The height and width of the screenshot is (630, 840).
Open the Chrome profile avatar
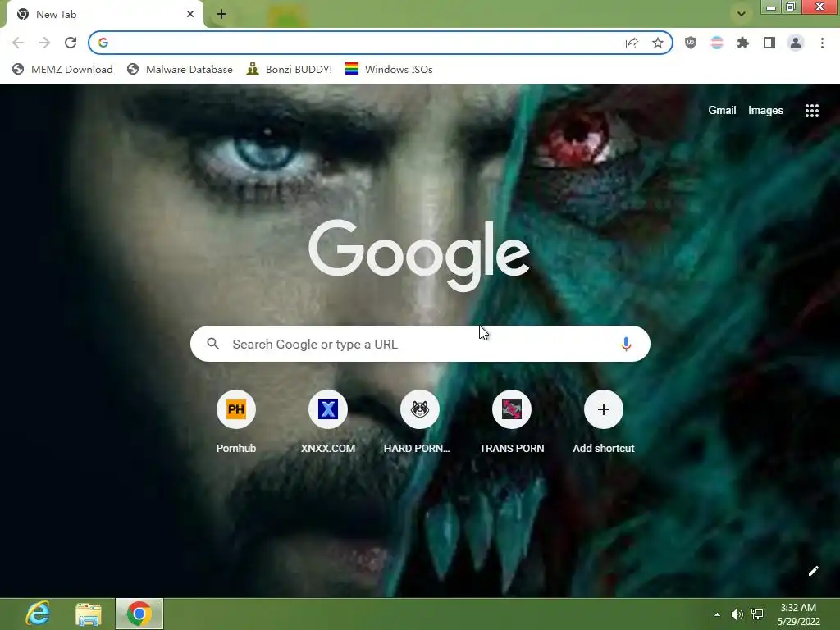tap(796, 43)
